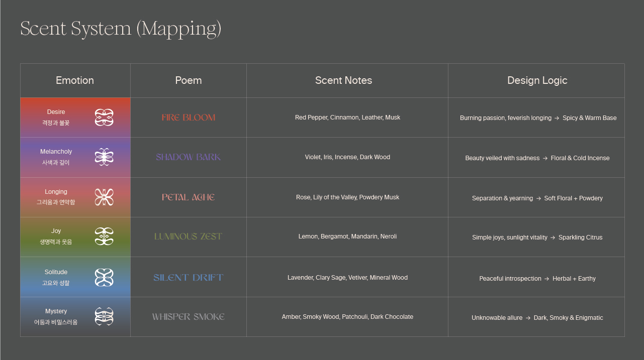This screenshot has height=360, width=644.
Task: Click the Desire emotion ornamental icon
Action: pos(104,117)
